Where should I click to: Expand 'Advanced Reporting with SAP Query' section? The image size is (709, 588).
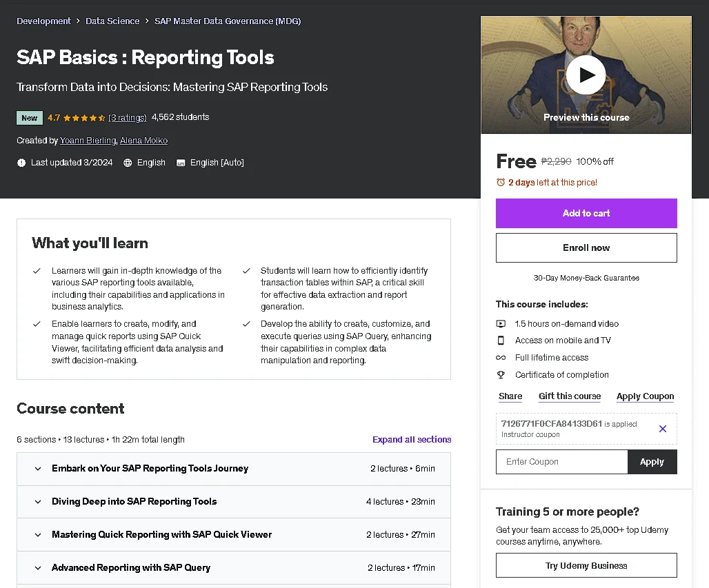234,567
